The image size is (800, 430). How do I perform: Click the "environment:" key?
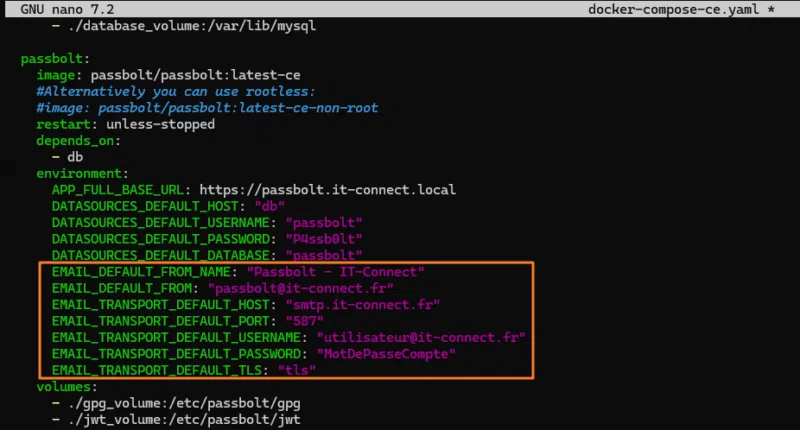[82, 173]
